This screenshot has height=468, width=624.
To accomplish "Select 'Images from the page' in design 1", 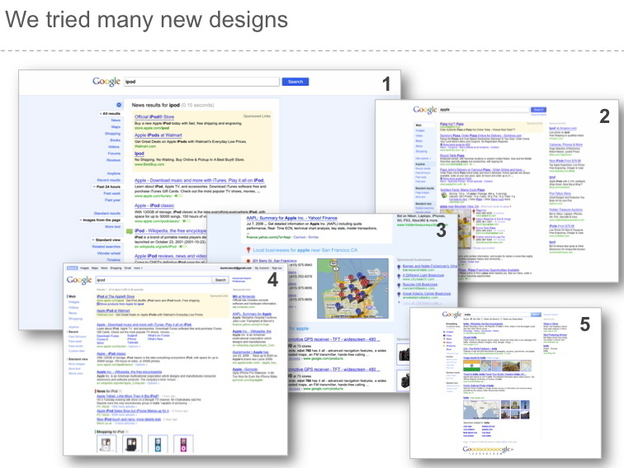I will point(101,220).
